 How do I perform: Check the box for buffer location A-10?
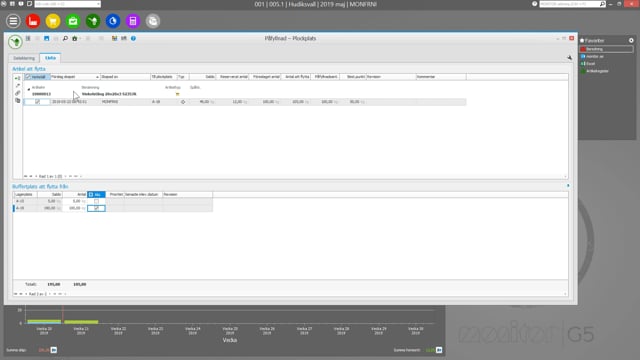[96, 201]
